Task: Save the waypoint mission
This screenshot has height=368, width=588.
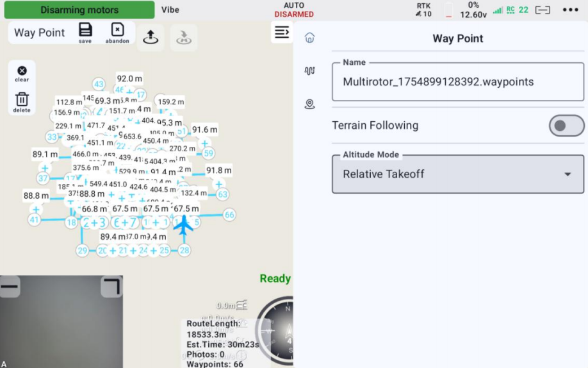Action: click(x=85, y=32)
